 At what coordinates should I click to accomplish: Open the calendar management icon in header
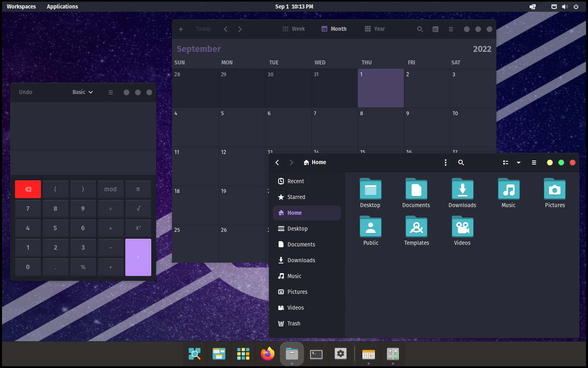[436, 29]
